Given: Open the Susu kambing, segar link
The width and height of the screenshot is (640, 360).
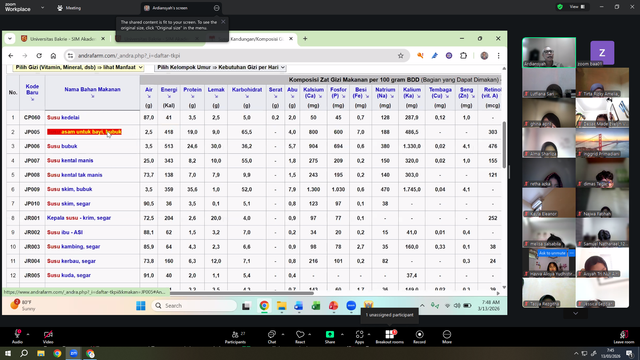Looking at the screenshot, I should click(73, 247).
